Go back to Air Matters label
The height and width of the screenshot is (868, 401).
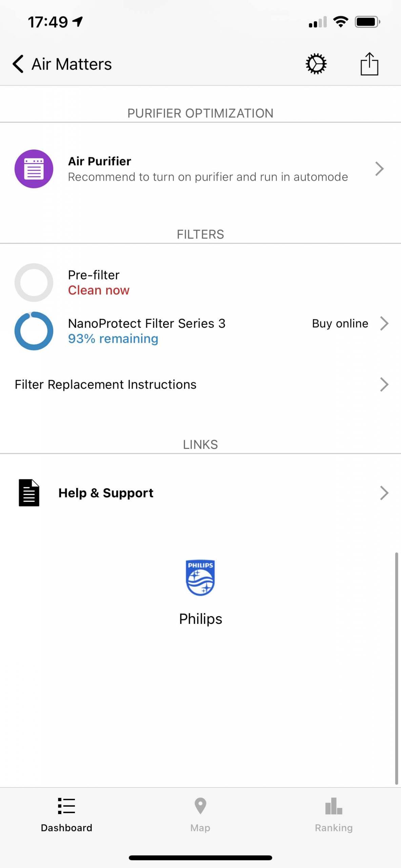pyautogui.click(x=72, y=64)
